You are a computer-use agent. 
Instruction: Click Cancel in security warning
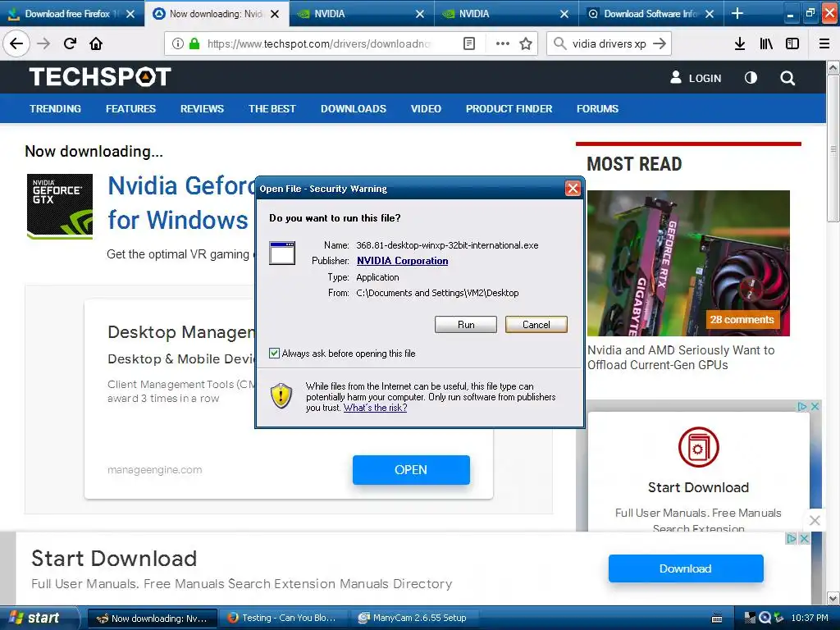click(536, 325)
